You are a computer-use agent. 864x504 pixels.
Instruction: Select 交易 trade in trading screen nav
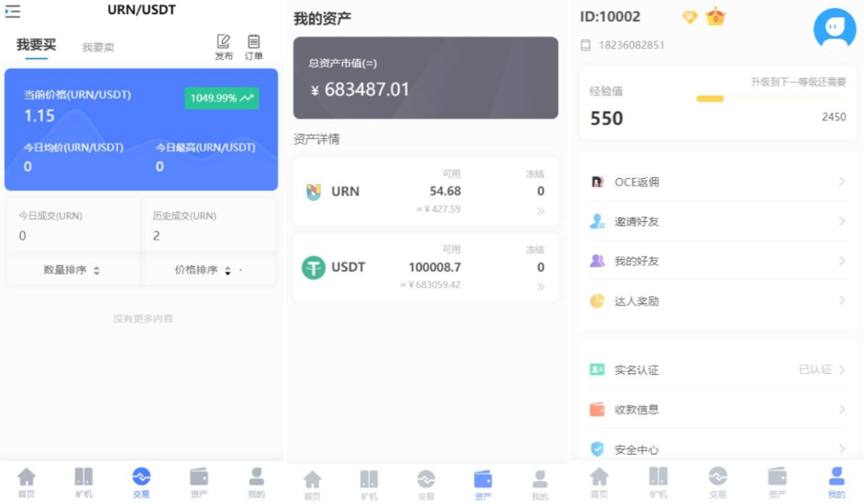141,483
